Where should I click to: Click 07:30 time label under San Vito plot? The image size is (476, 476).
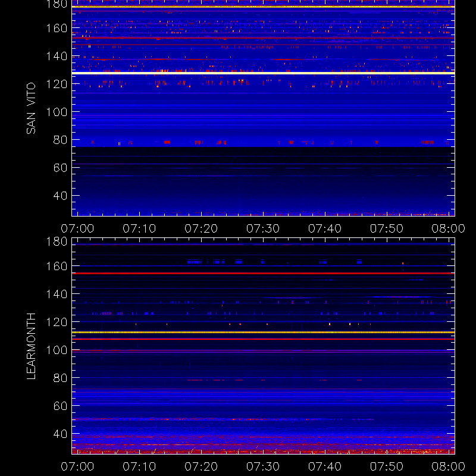263,228
